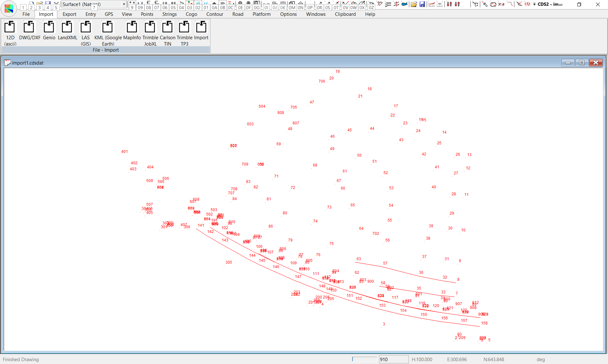The image size is (608, 364).
Task: Open the Contour menu
Action: [x=215, y=14]
